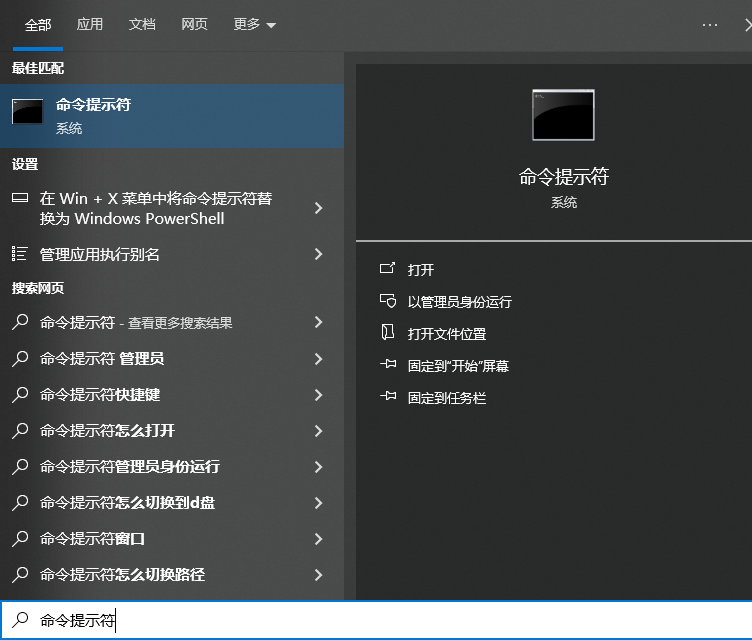Open the 命令提示符 best match result

coord(172,116)
